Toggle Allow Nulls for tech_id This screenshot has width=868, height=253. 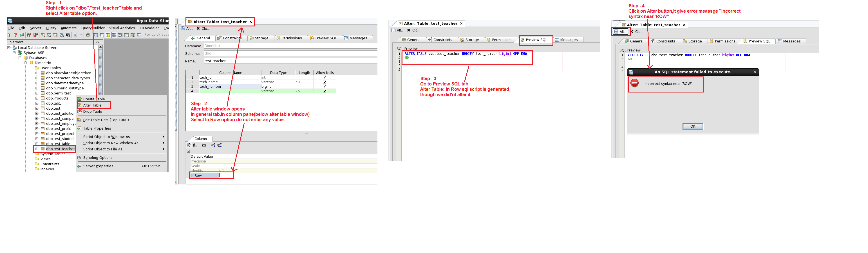pos(325,77)
